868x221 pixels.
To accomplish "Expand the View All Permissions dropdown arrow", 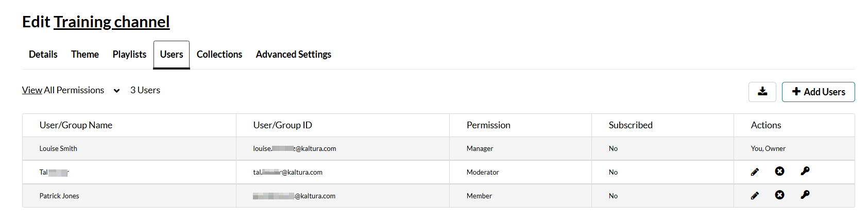I will 117,91.
